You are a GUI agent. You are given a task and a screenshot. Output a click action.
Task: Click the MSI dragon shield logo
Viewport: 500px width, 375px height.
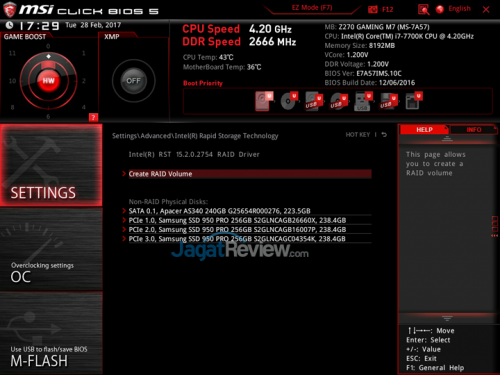pyautogui.click(x=9, y=9)
